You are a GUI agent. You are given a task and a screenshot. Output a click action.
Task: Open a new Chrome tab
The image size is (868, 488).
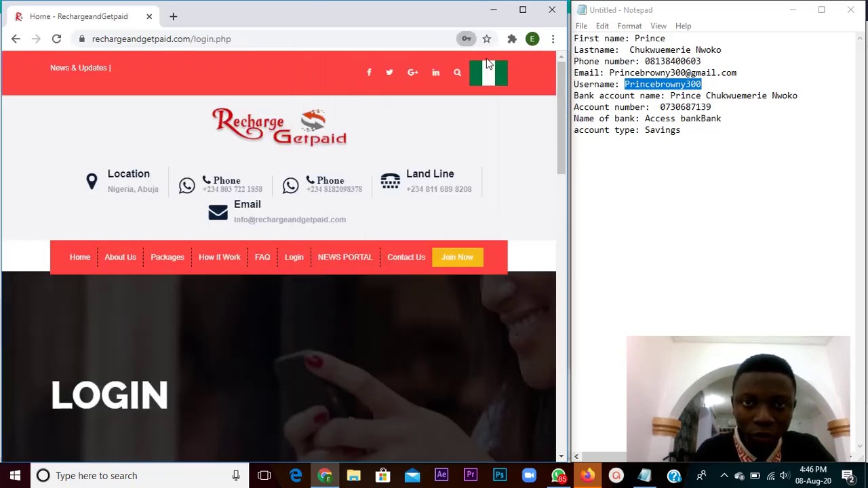coord(173,16)
